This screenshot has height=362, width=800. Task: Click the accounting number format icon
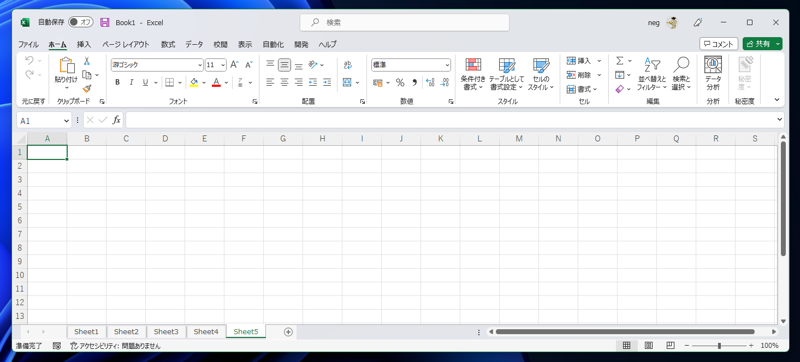tap(378, 83)
